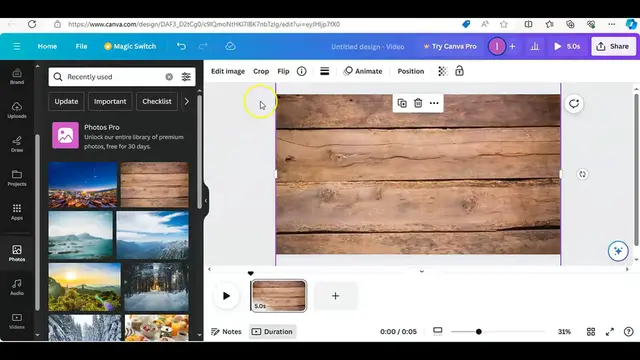The height and width of the screenshot is (360, 640).
Task: Show image info icon in toolbar
Action: (301, 71)
